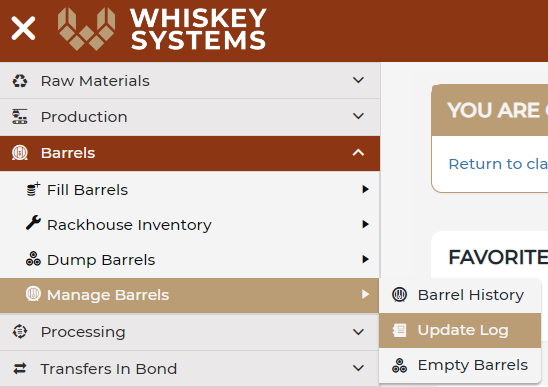The image size is (548, 387).
Task: Close the navigation menu with X icon
Action: (x=23, y=28)
